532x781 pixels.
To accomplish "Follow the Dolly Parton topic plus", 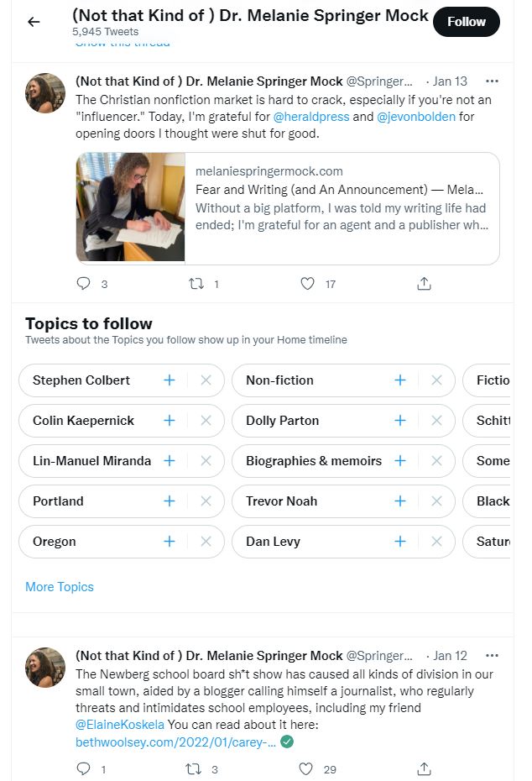I will [x=400, y=421].
